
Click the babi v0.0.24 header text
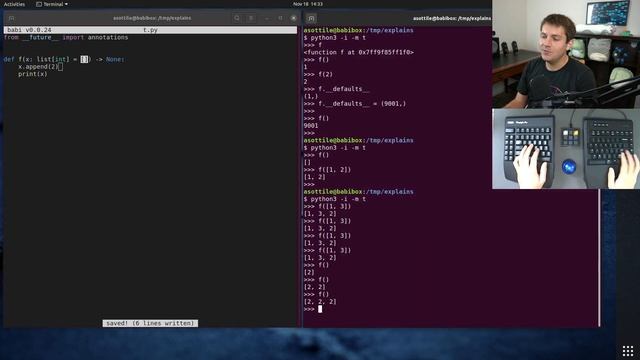point(29,30)
